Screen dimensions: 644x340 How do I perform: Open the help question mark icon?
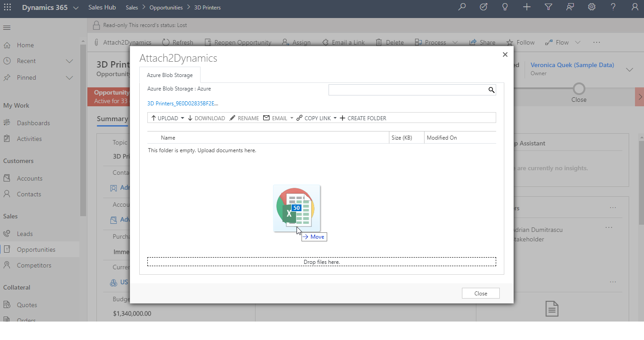click(613, 7)
